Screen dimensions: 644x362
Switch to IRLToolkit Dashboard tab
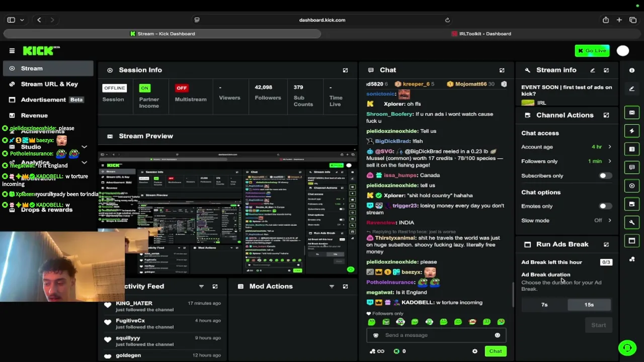coord(481,34)
